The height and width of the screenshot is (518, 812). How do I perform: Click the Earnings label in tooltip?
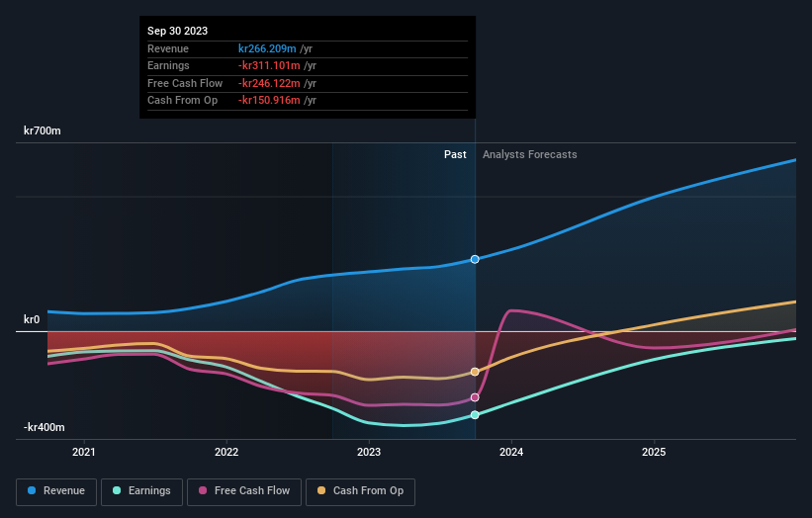click(168, 65)
